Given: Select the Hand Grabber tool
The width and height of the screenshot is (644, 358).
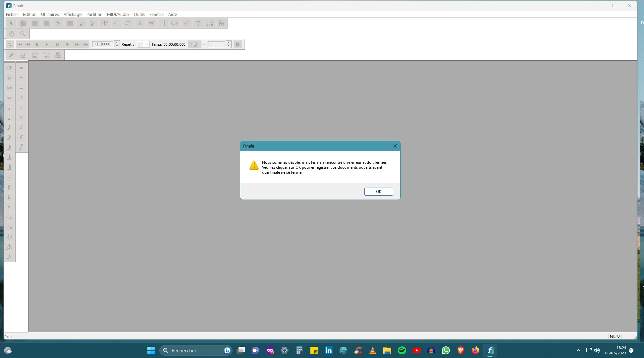Looking at the screenshot, I should (12, 34).
